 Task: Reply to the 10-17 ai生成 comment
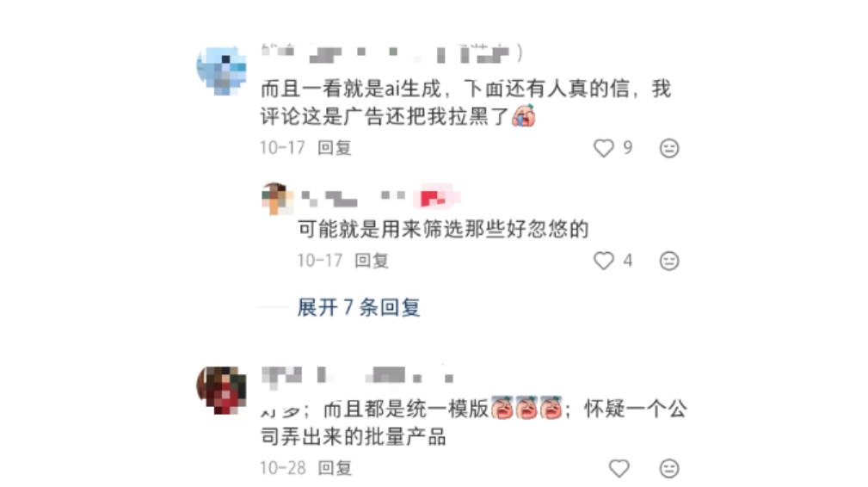[335, 148]
